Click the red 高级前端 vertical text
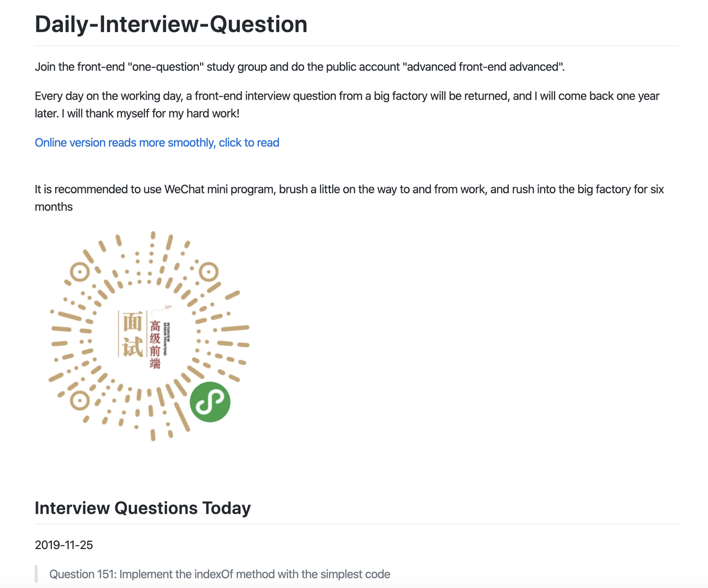708x588 pixels. [x=155, y=344]
